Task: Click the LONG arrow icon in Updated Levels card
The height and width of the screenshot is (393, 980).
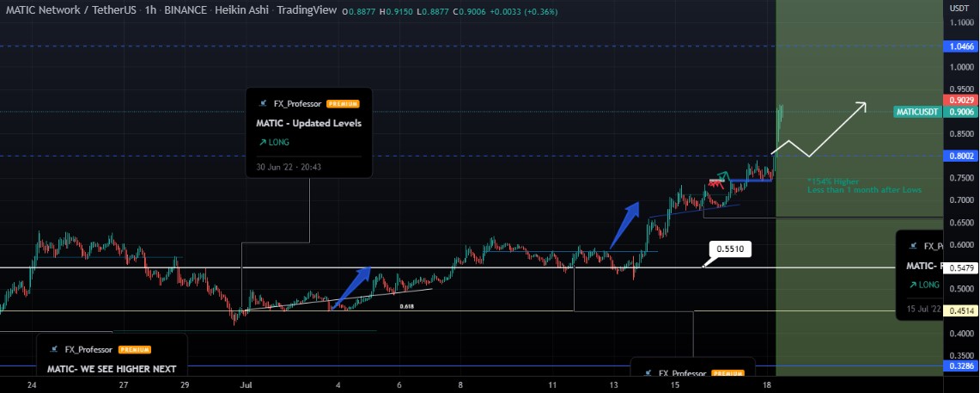Action: point(261,143)
